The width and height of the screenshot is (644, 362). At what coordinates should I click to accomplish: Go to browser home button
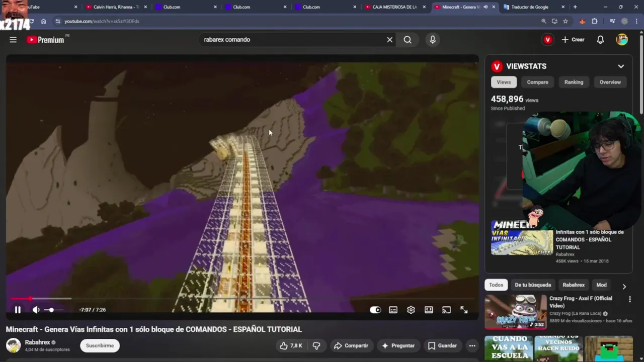pyautogui.click(x=43, y=21)
